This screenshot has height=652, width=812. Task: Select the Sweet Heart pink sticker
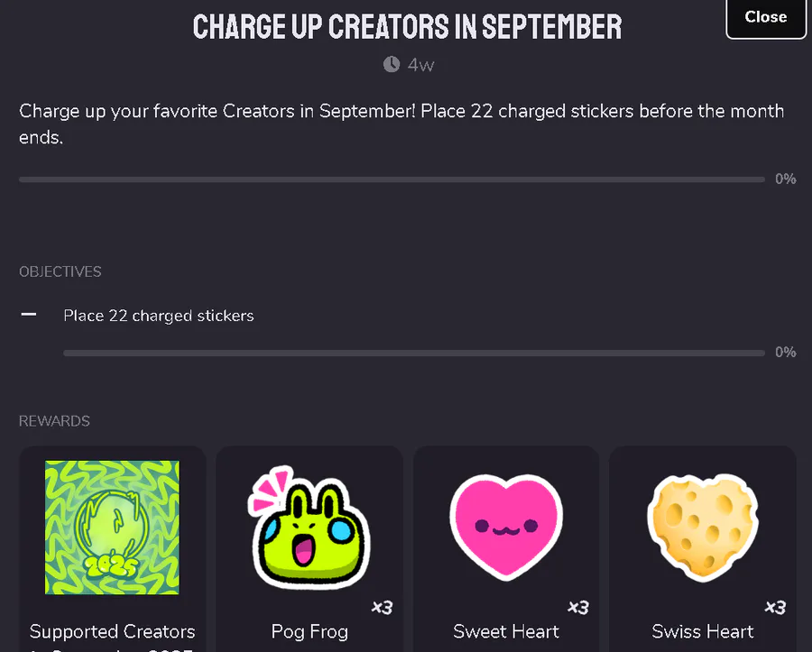[x=506, y=528]
